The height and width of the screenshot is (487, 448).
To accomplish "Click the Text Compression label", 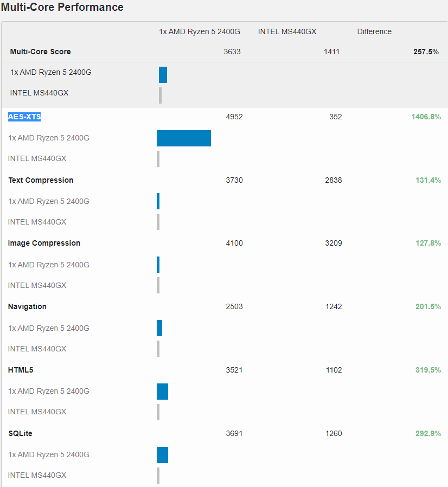I will pos(41,180).
